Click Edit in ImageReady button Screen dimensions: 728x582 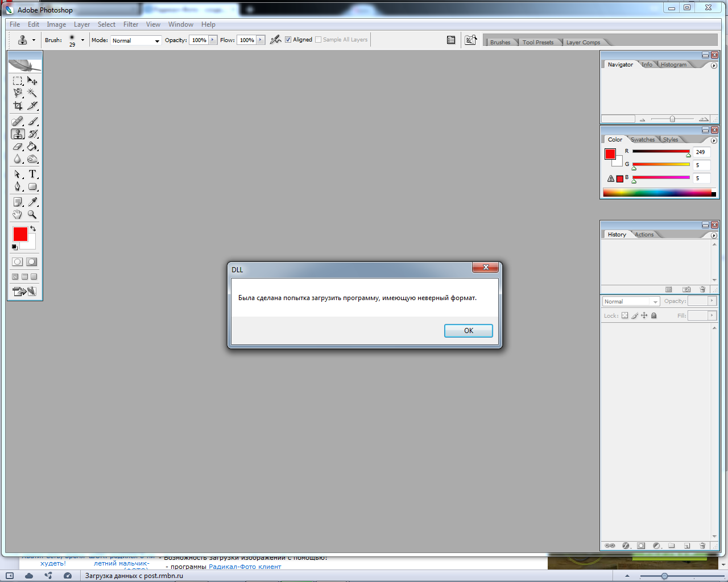click(x=24, y=292)
